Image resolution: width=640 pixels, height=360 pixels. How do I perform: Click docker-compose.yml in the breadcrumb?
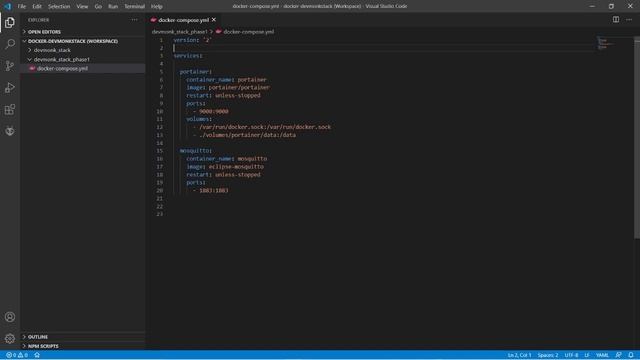point(249,31)
